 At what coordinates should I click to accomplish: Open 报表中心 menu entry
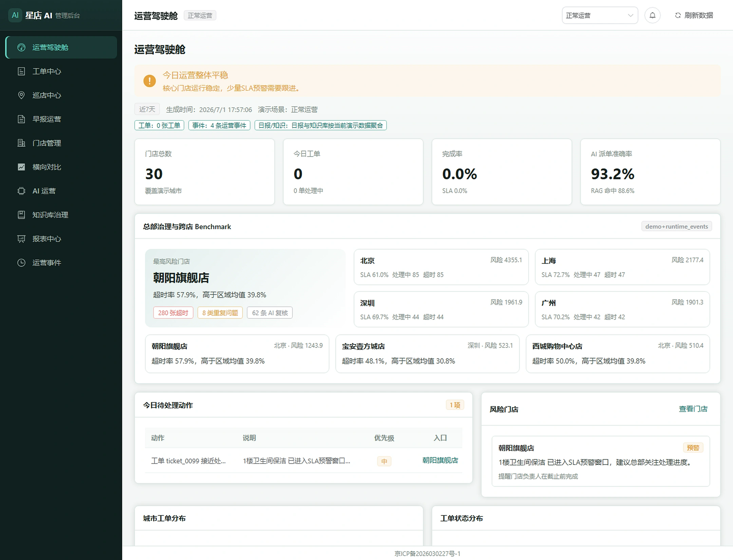coord(61,239)
